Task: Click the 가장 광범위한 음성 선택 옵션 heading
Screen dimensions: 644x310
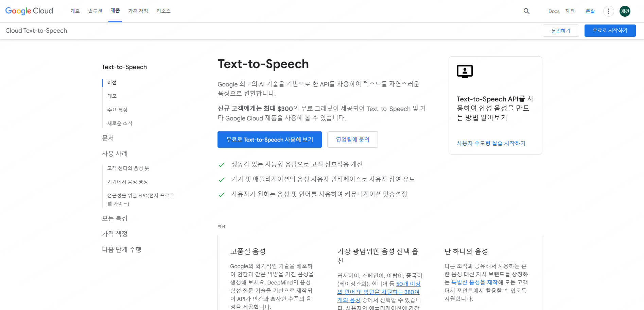Action: tap(378, 256)
